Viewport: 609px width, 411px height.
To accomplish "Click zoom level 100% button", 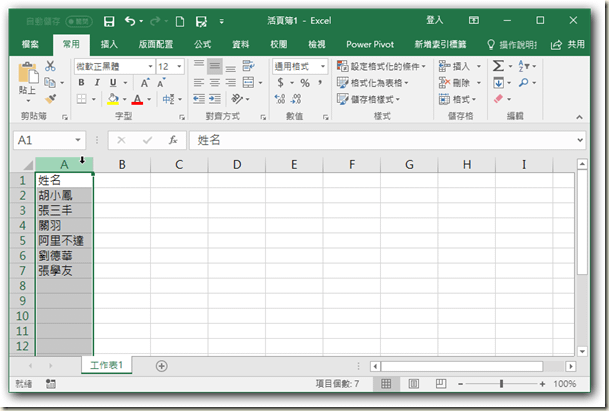I will coord(565,384).
